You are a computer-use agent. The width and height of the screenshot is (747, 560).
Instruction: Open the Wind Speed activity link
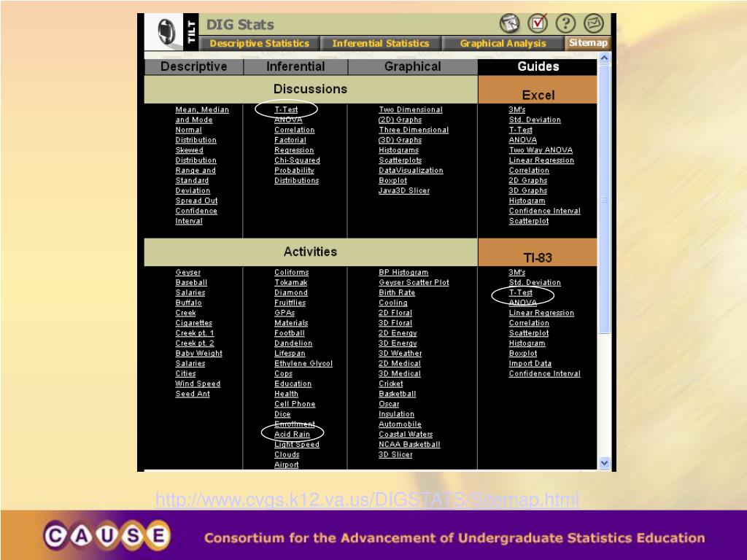(198, 384)
